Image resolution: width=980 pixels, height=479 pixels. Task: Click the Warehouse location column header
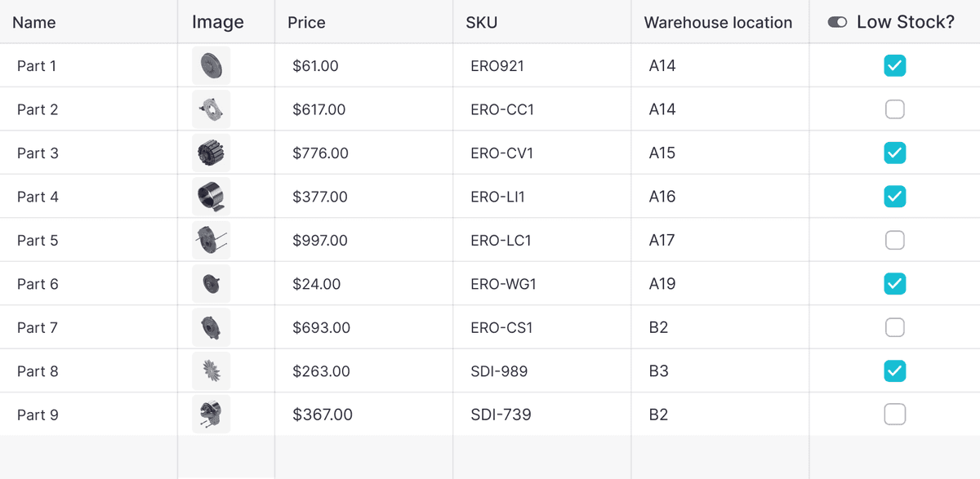[718, 23]
